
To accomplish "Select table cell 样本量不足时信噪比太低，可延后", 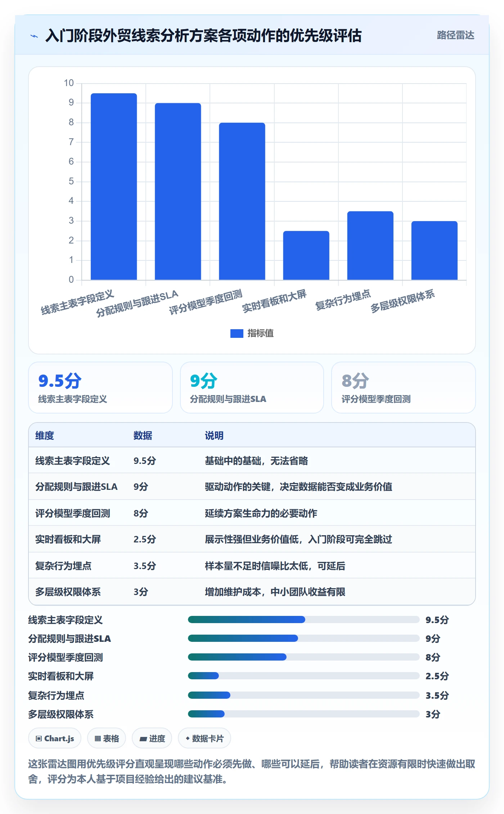I will pyautogui.click(x=275, y=566).
